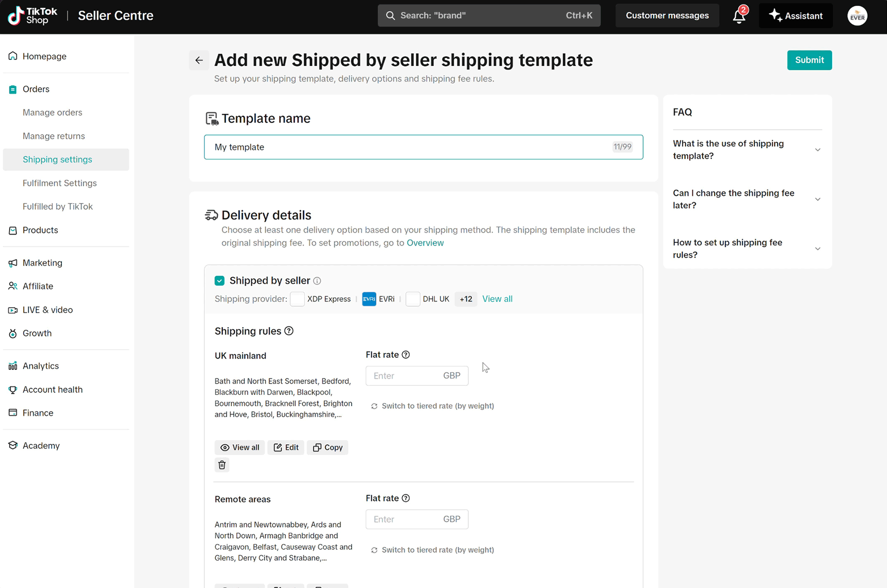The image size is (887, 588).
Task: Open the EVER profile avatar menu
Action: [x=857, y=15]
